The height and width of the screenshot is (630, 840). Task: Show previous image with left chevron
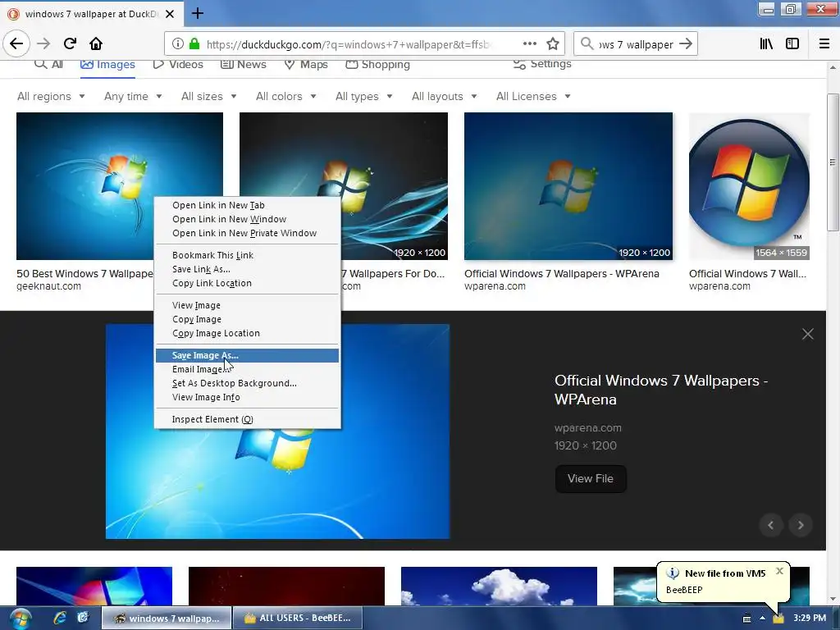coord(771,525)
